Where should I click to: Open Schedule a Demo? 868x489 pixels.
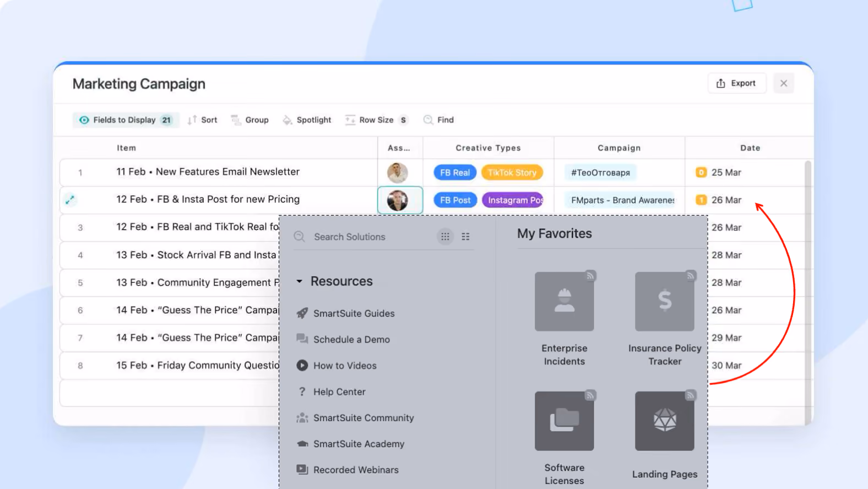click(x=343, y=340)
